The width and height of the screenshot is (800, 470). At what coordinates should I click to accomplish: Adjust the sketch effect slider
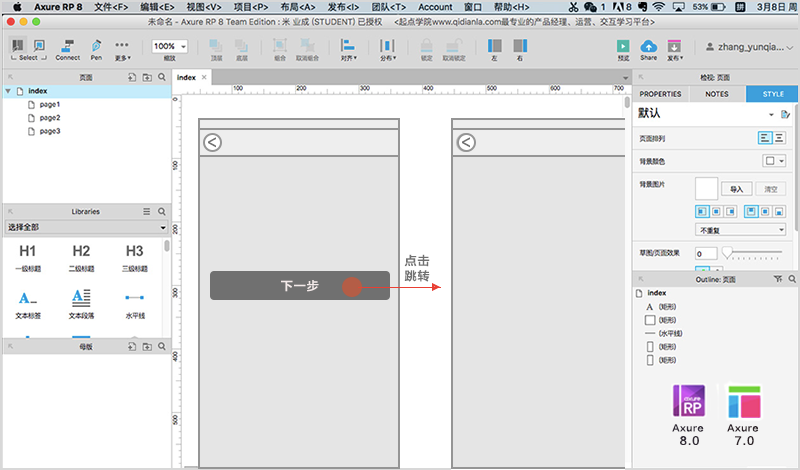tap(727, 252)
